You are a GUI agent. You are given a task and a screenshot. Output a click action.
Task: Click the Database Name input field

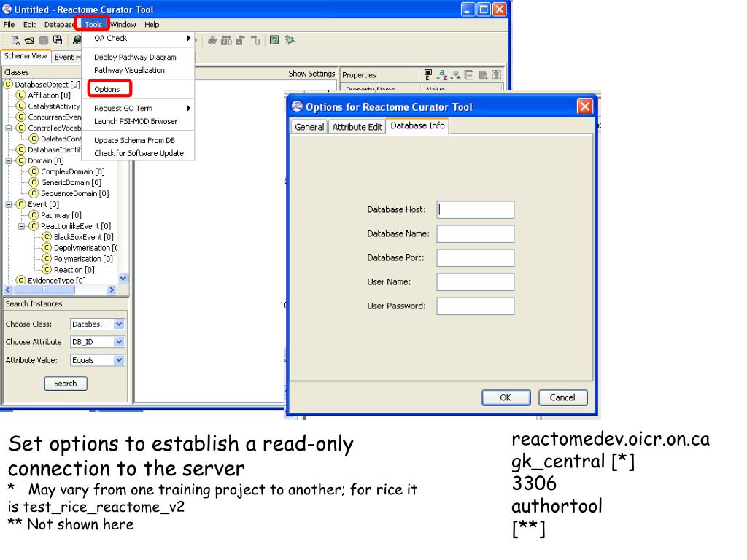coord(476,234)
